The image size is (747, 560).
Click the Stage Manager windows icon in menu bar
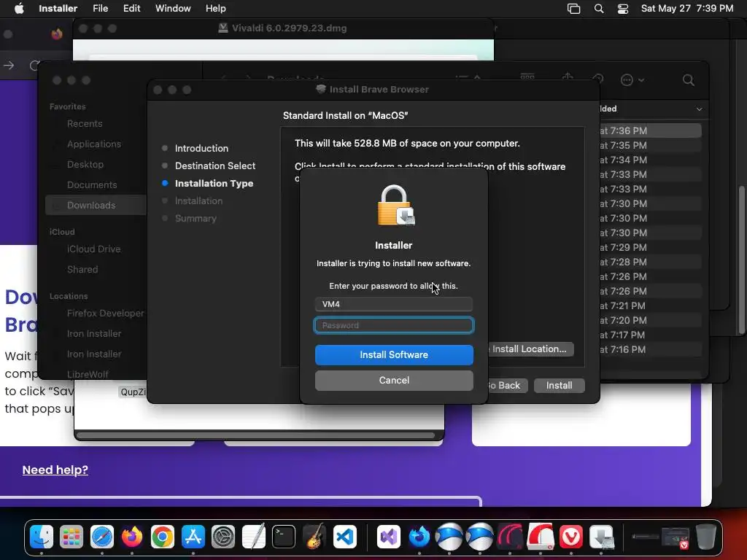coord(573,9)
